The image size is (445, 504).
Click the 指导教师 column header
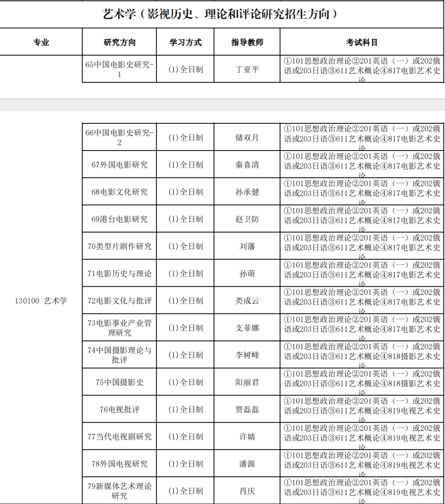tap(247, 42)
